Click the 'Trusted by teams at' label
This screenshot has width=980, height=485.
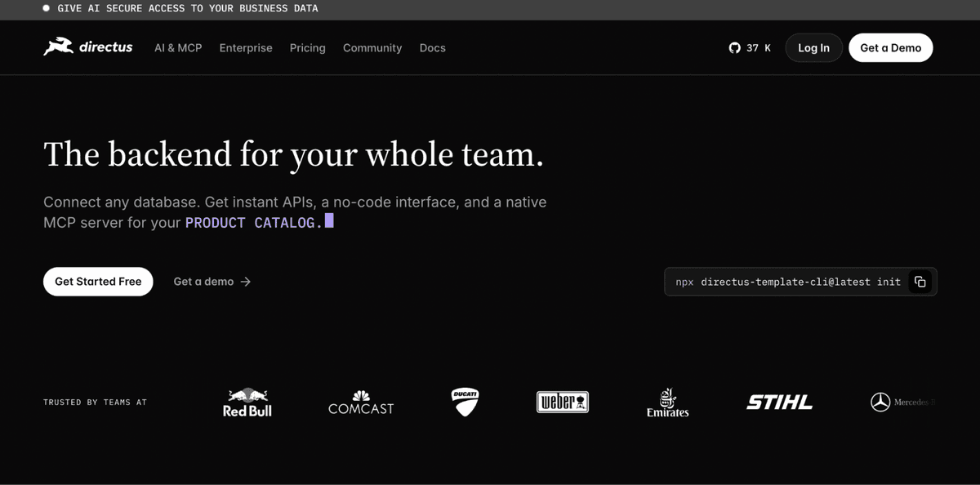[x=95, y=403]
